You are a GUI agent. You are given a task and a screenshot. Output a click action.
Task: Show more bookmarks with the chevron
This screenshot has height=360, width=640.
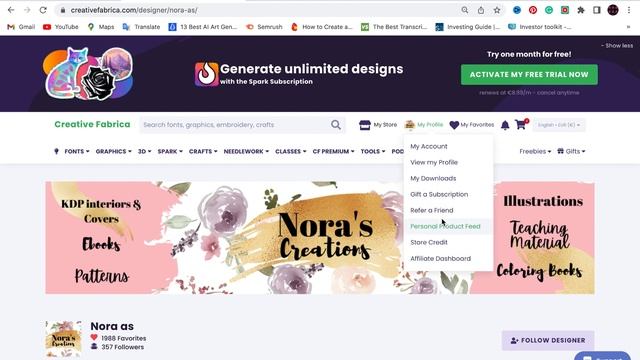coord(628,27)
